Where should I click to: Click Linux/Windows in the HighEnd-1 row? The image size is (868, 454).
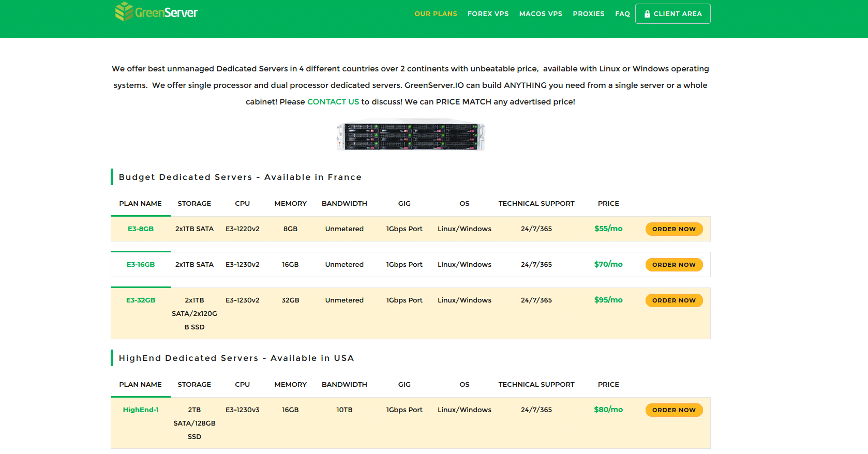[x=465, y=410]
